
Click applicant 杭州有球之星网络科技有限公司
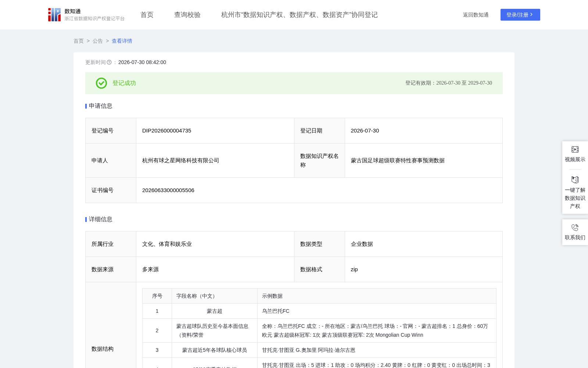[181, 160]
